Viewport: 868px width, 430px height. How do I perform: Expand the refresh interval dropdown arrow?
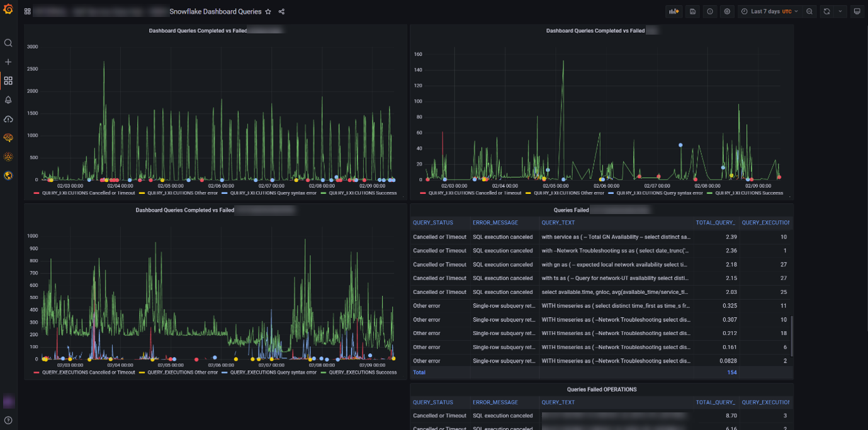point(840,11)
